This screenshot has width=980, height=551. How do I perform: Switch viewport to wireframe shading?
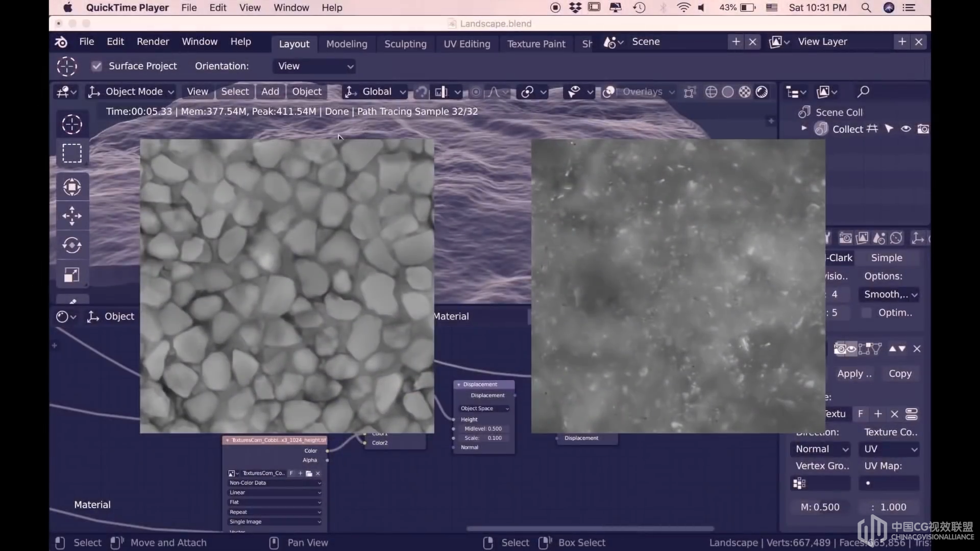711,92
